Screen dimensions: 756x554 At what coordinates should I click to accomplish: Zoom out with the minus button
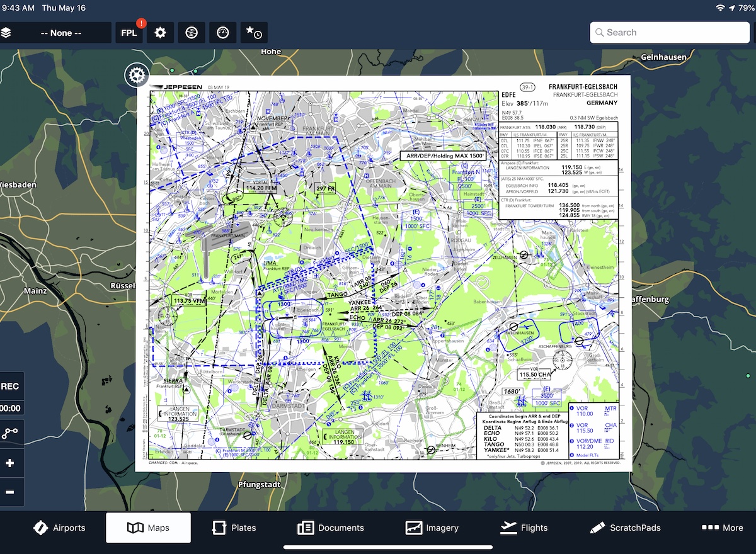click(x=10, y=492)
